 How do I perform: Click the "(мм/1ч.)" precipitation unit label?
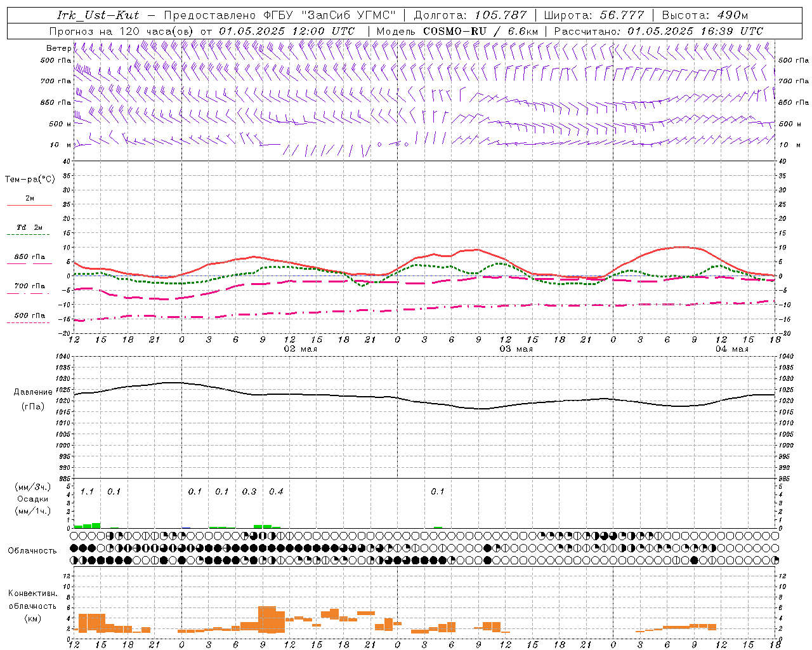click(x=33, y=511)
